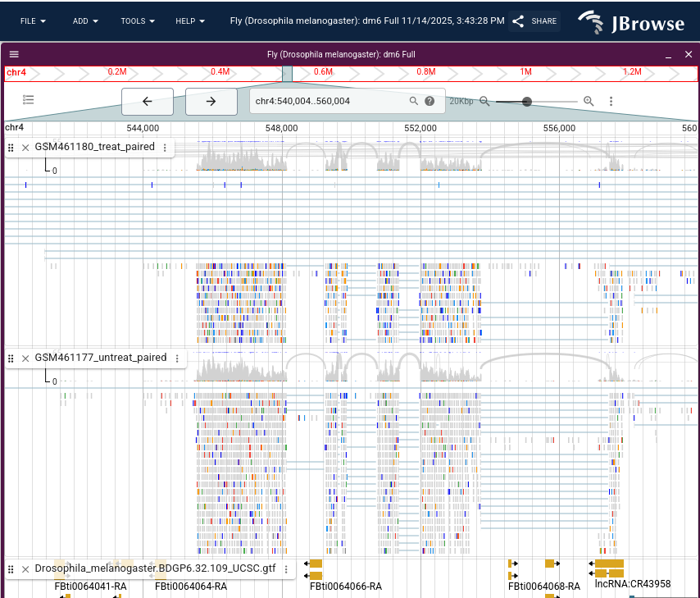This screenshot has width=700, height=598.
Task: Open the TOOLS menu
Action: 137,21
